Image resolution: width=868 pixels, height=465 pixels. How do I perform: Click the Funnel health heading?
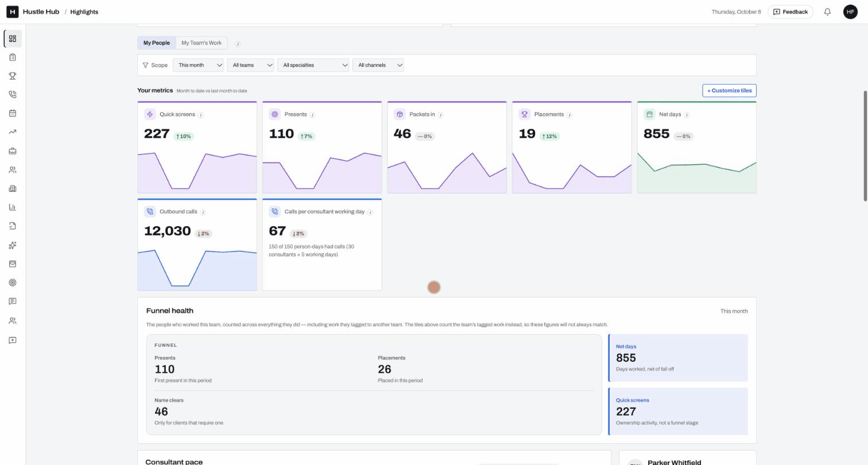(x=170, y=311)
